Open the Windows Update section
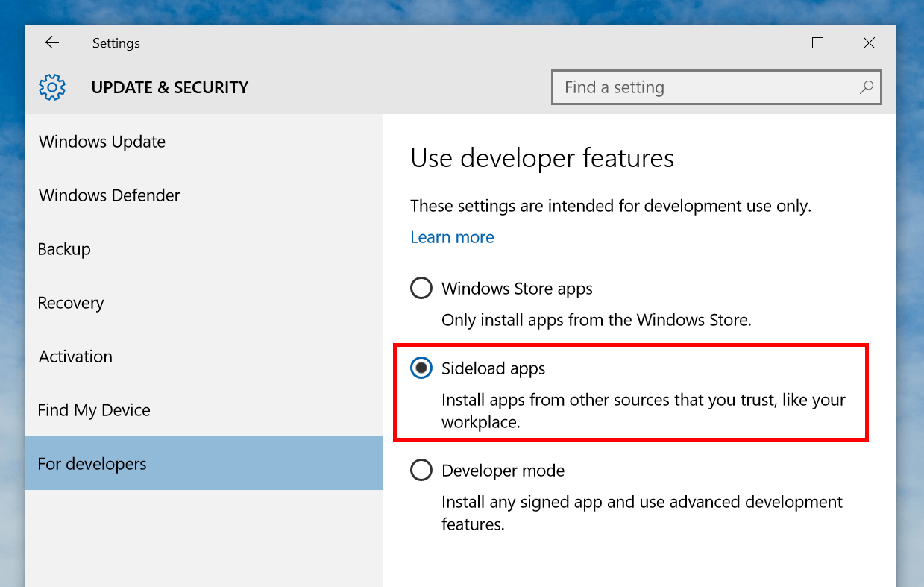Screen dimensions: 924x587 [204, 142]
